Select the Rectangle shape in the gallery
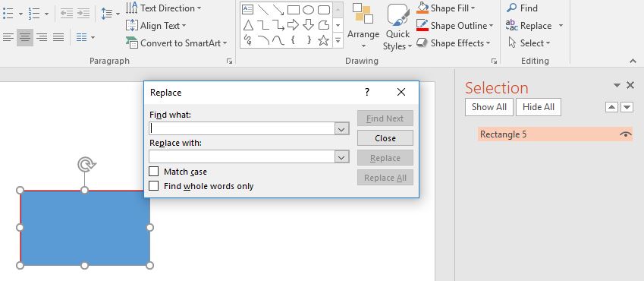This screenshot has width=644, height=281. click(294, 9)
